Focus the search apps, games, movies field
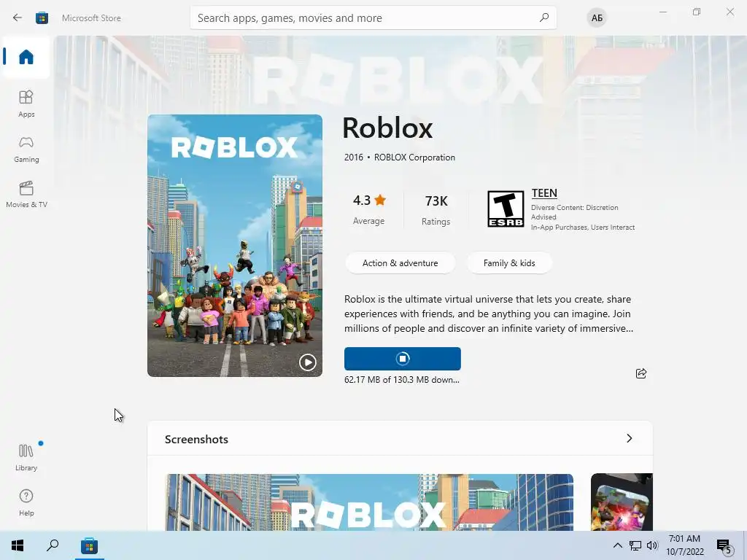747x560 pixels. click(373, 18)
